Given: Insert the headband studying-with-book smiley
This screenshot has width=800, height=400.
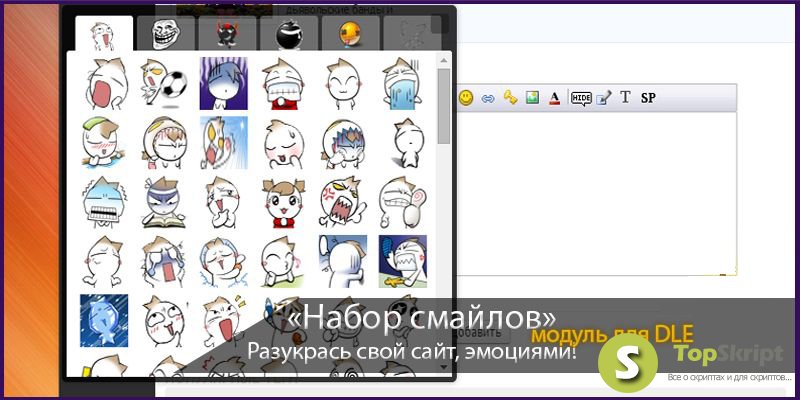Looking at the screenshot, I should (164, 202).
